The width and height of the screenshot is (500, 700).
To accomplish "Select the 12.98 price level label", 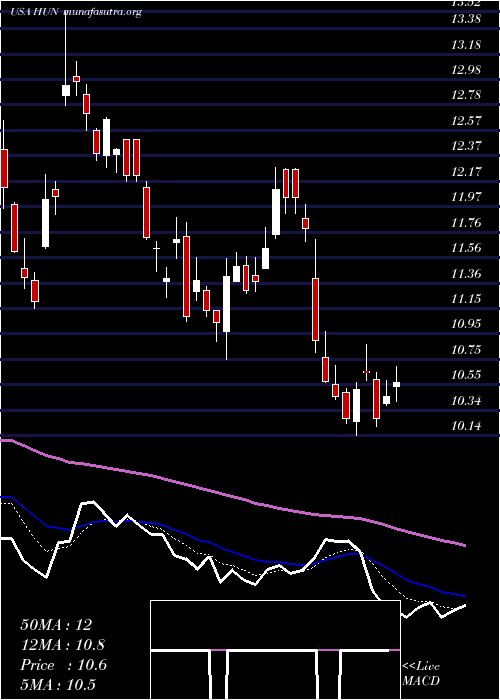I will click(466, 70).
